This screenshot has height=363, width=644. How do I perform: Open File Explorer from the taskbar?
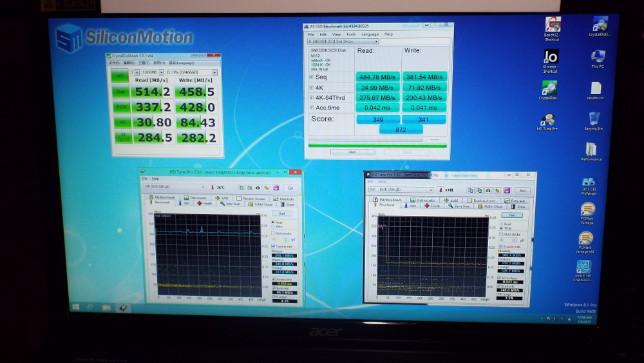click(x=106, y=308)
